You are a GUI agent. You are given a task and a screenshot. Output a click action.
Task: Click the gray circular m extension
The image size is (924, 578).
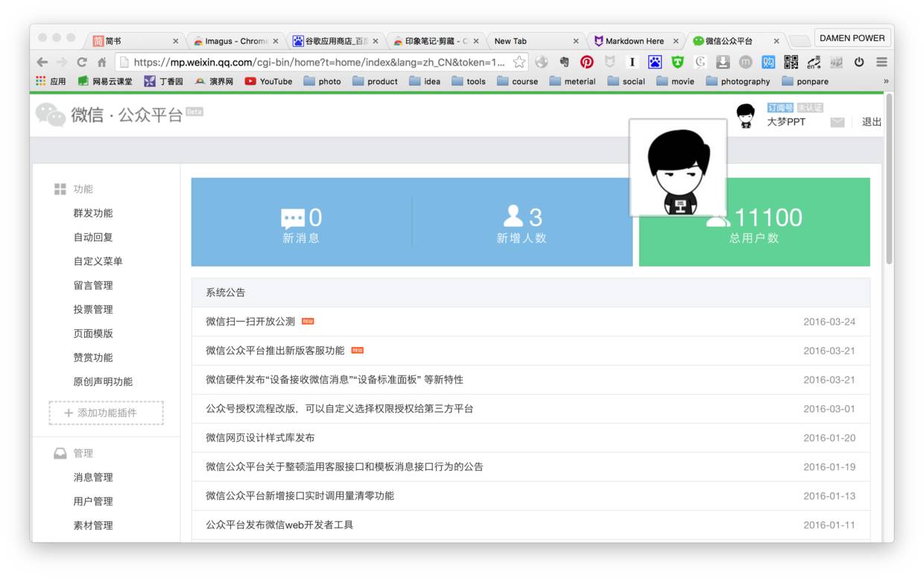tap(745, 63)
